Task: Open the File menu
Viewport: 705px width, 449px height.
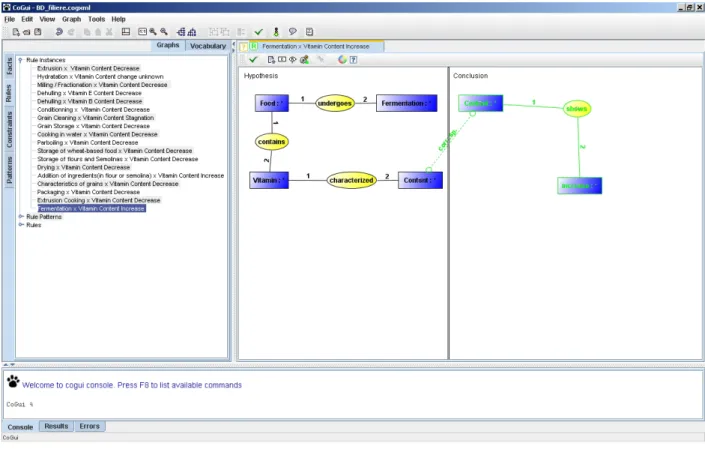Action: coord(9,19)
